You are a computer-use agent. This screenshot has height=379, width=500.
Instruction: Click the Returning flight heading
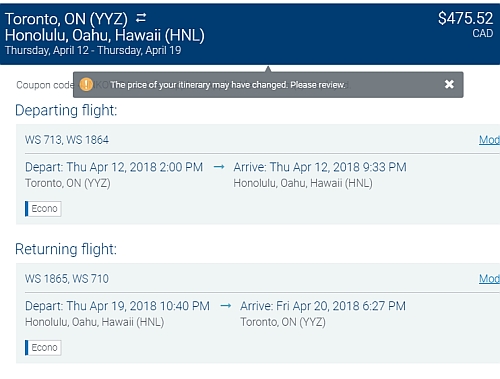pyautogui.click(x=66, y=249)
